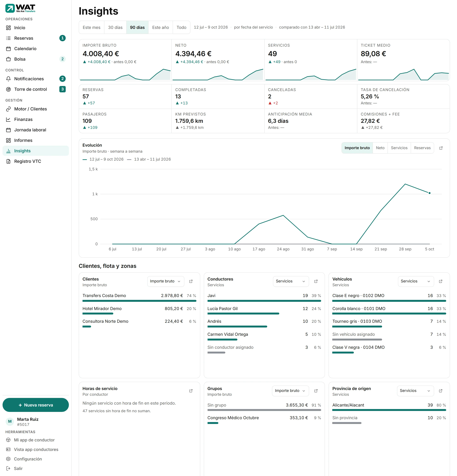
Task: Click the Registro VTC document icon
Action: click(9, 161)
